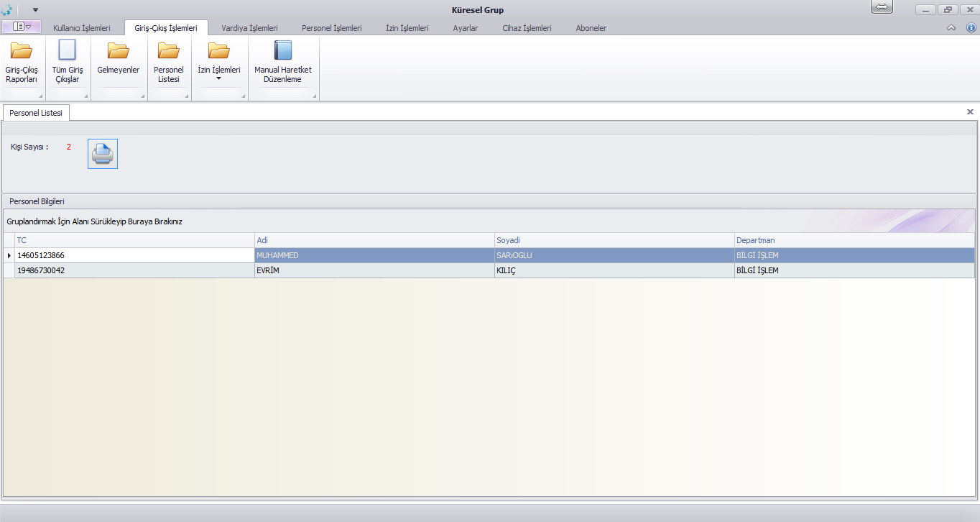Open Manual Haretket Düzenleme book icon

283,50
